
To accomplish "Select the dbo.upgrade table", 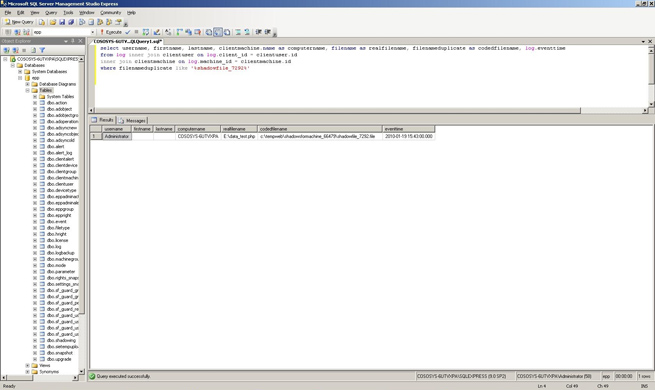I will pos(59,359).
